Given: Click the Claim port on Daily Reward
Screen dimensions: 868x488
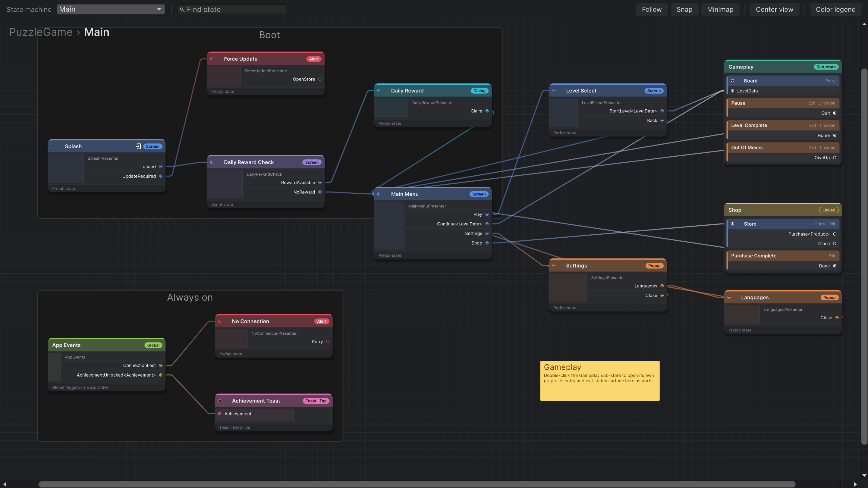Looking at the screenshot, I should click(487, 111).
